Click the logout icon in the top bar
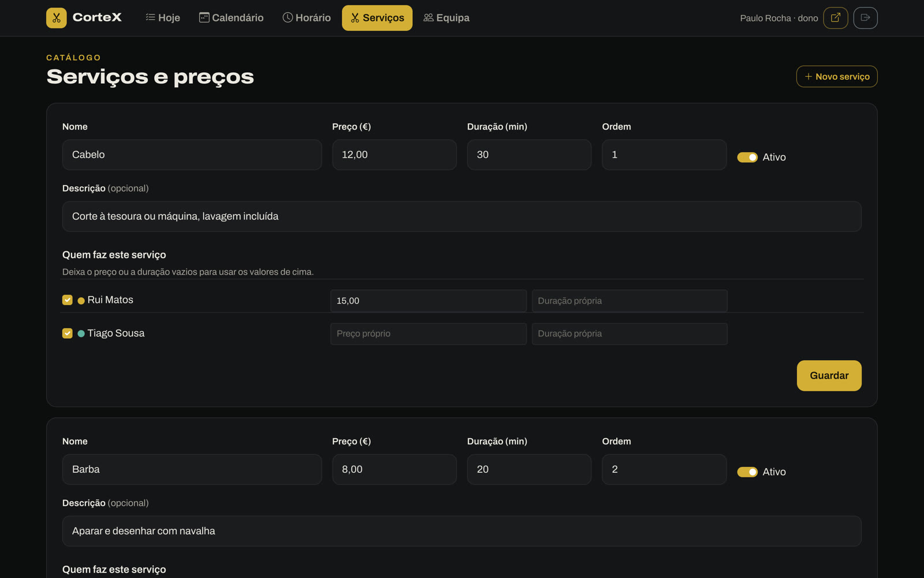 [x=865, y=18]
